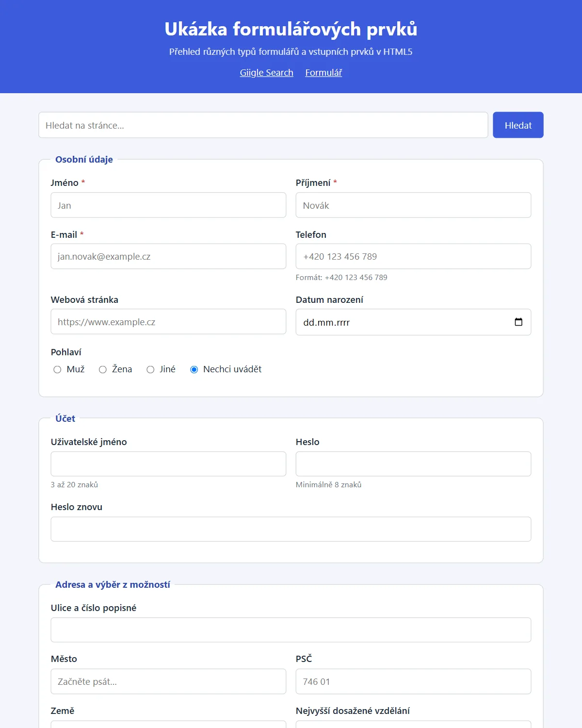
Task: Click the Datum narození date field
Action: click(x=413, y=322)
